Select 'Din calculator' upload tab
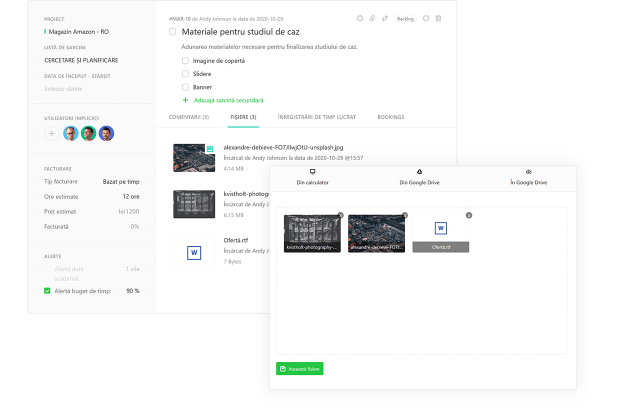Screen dimensions: 620x406 [x=312, y=178]
